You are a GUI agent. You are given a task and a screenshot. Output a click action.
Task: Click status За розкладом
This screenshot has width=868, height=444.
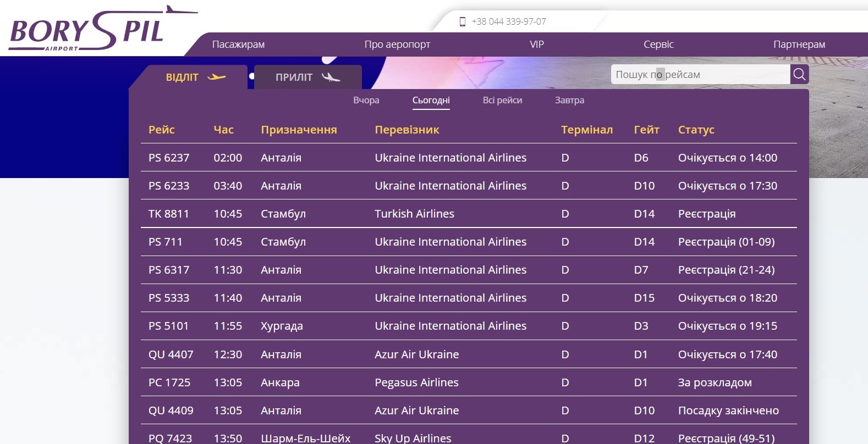pos(715,382)
